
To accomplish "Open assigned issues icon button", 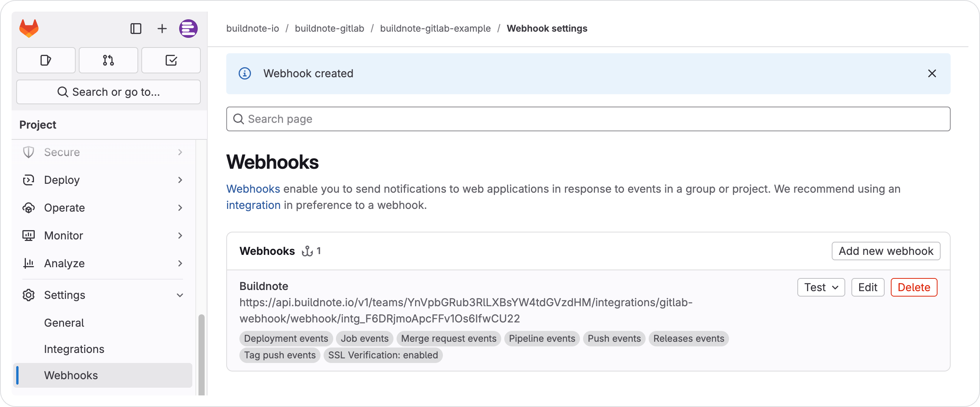I will pyautogui.click(x=46, y=60).
